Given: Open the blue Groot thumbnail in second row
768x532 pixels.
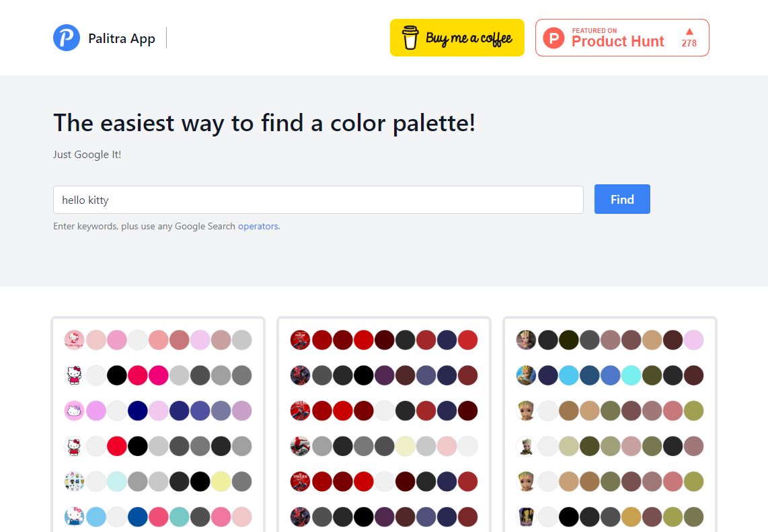Looking at the screenshot, I should pos(526,375).
